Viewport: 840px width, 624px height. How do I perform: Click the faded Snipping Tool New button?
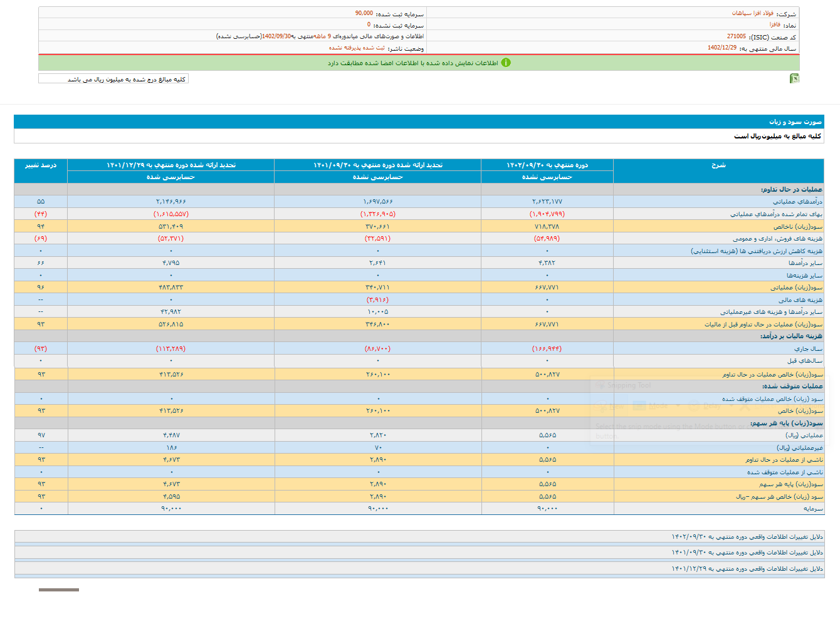pyautogui.click(x=610, y=407)
